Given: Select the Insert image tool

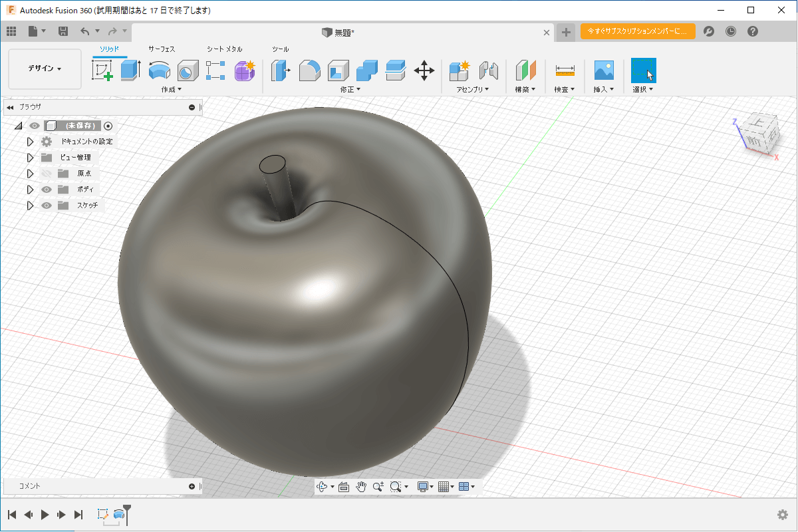Looking at the screenshot, I should (x=604, y=70).
